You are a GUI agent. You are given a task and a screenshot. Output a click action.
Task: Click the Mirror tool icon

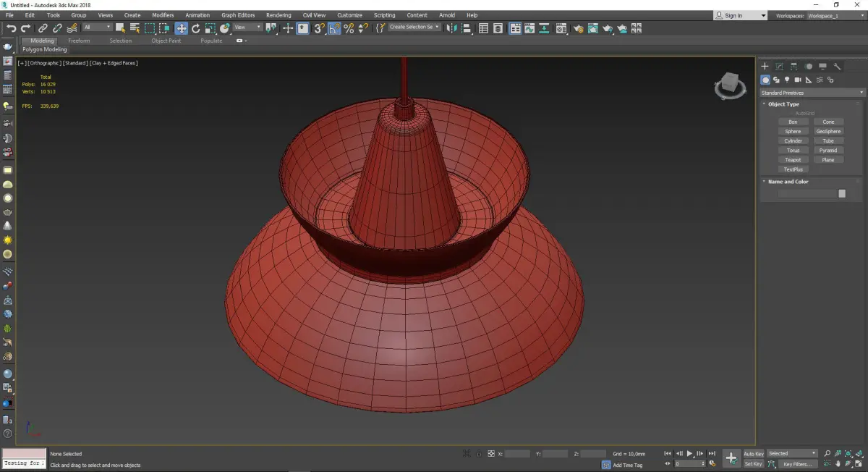[x=452, y=28]
